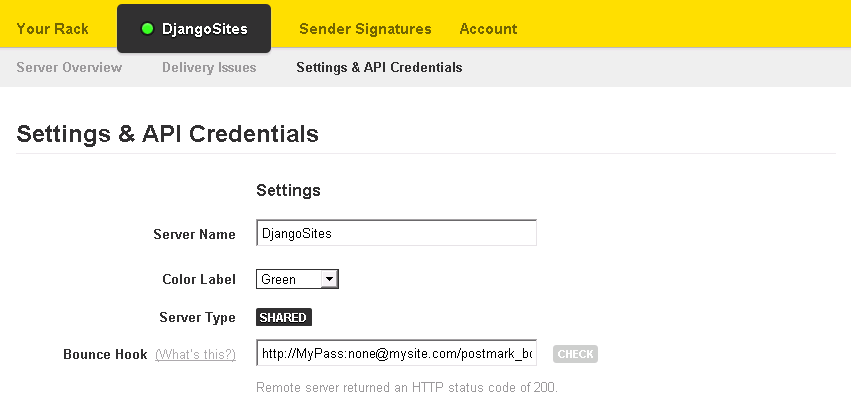Screen dimensions: 851x401
Task: Click the Color Label field label
Action: point(199,279)
